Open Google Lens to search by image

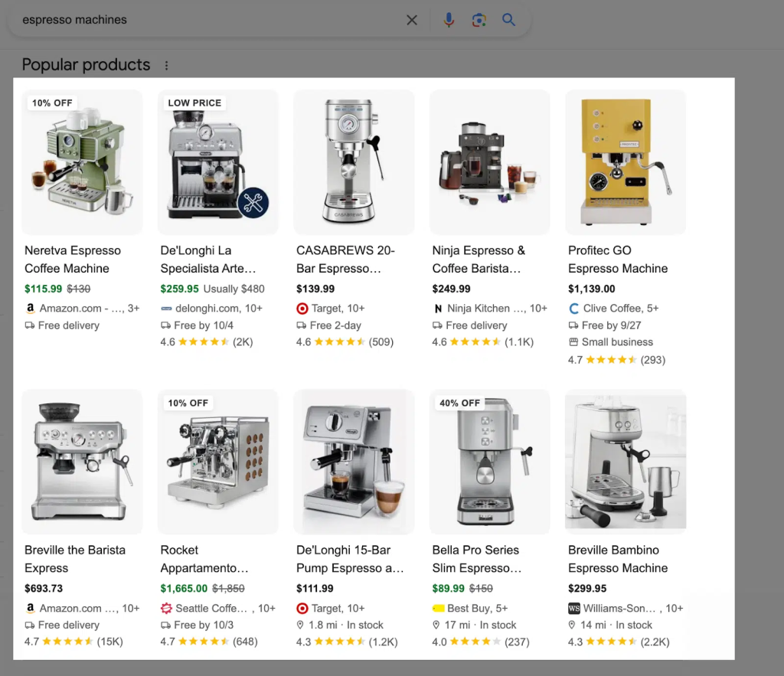479,20
